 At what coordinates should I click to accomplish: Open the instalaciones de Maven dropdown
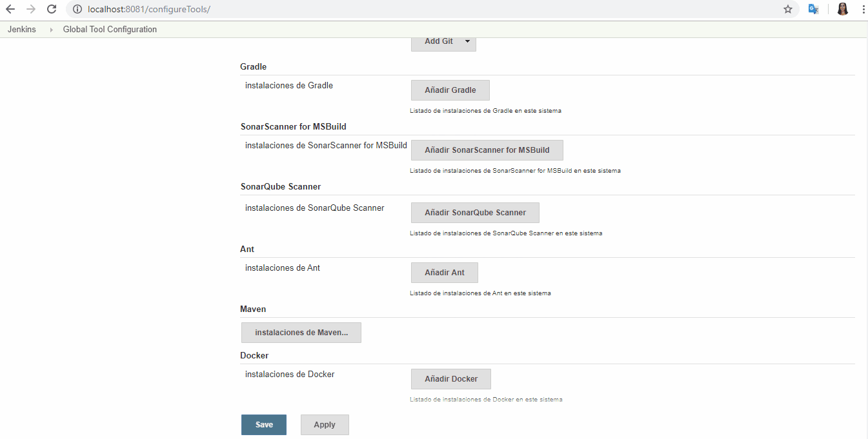pos(301,333)
